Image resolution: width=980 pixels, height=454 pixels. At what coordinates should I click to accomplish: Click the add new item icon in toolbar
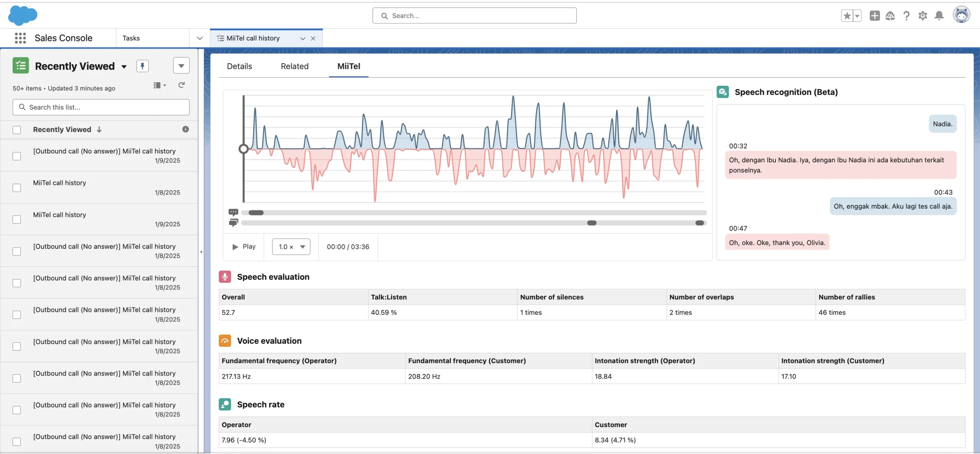pos(874,15)
